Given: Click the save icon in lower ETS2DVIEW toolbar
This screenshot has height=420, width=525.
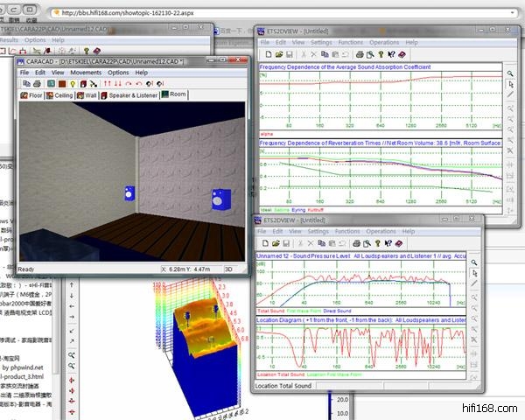Looking at the screenshot, I should [x=286, y=242].
